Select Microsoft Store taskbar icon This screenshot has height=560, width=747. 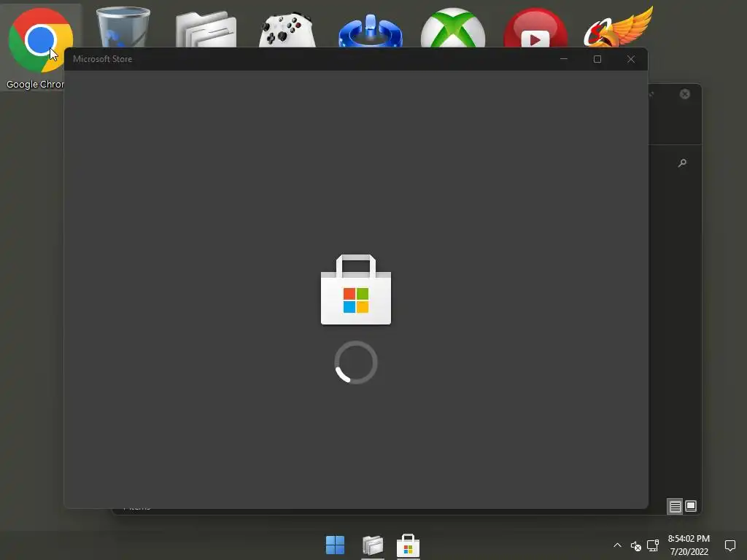[x=409, y=545]
